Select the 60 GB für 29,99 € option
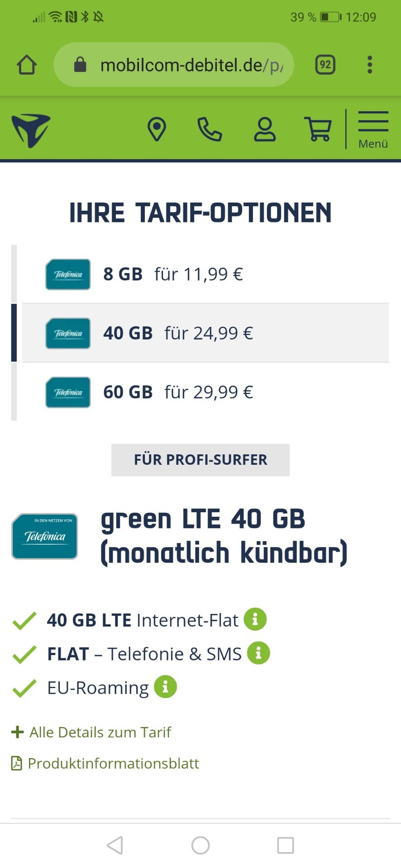Image resolution: width=401 pixels, height=868 pixels. 205,392
